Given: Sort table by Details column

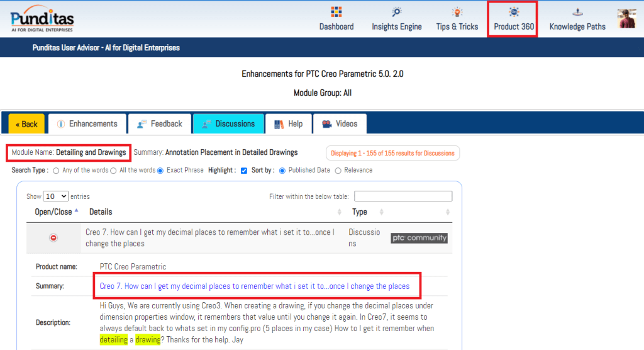Looking at the screenshot, I should pos(214,212).
